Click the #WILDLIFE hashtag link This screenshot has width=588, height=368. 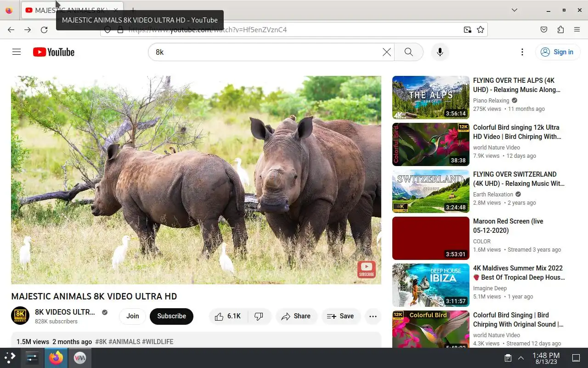158,342
